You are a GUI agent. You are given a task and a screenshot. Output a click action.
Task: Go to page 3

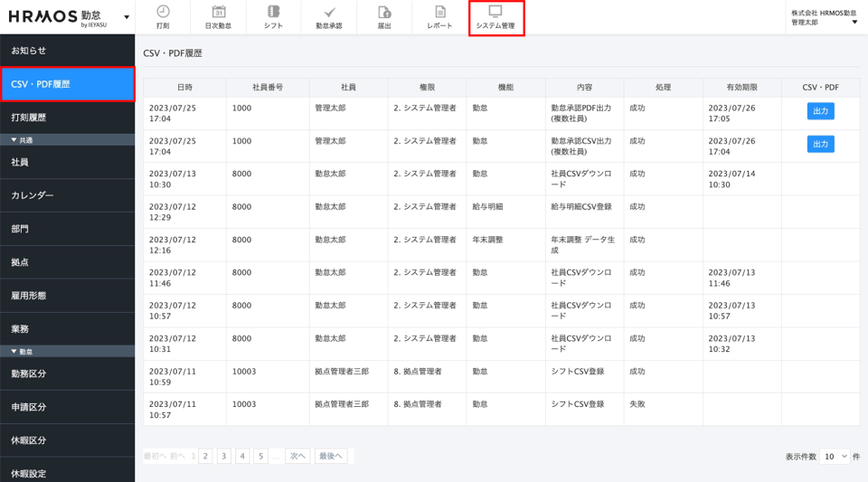coord(223,456)
